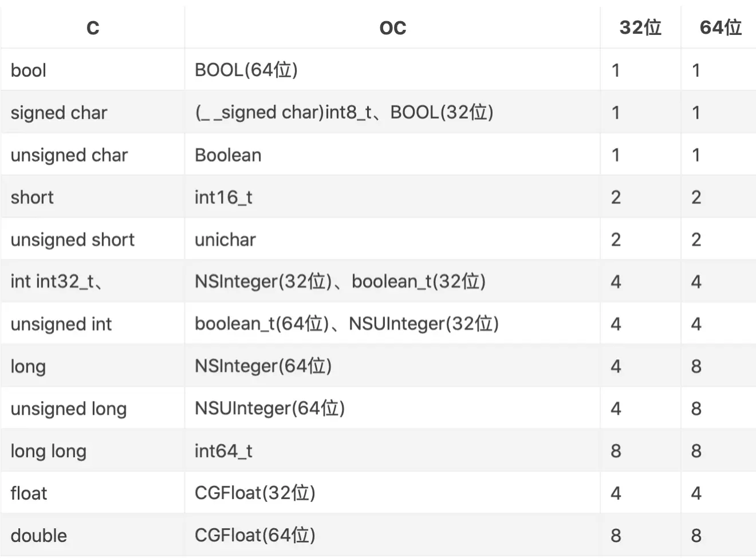Click the "int int32_t、" cell
This screenshot has height=558, width=756.
(57, 281)
